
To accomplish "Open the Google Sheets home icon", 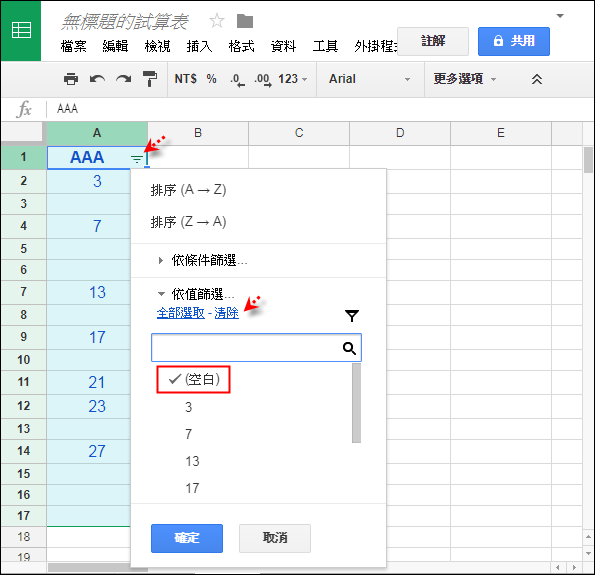I will click(x=21, y=30).
